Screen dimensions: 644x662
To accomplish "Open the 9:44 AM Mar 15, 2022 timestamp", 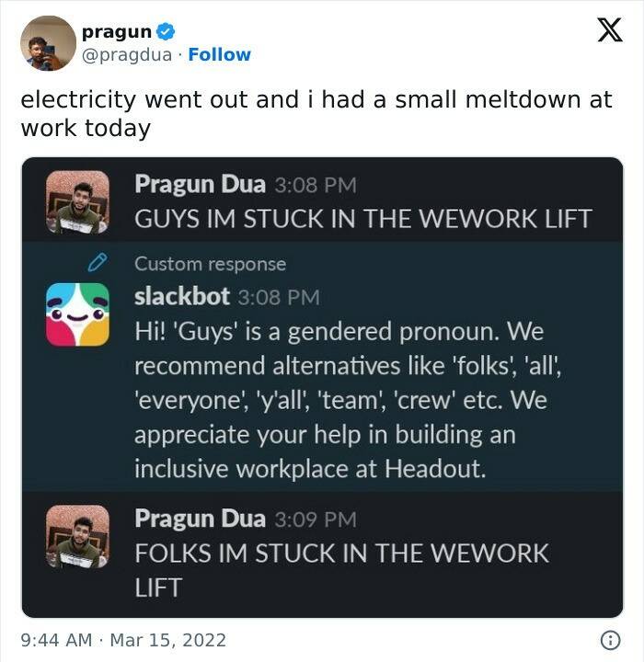I will (123, 640).
